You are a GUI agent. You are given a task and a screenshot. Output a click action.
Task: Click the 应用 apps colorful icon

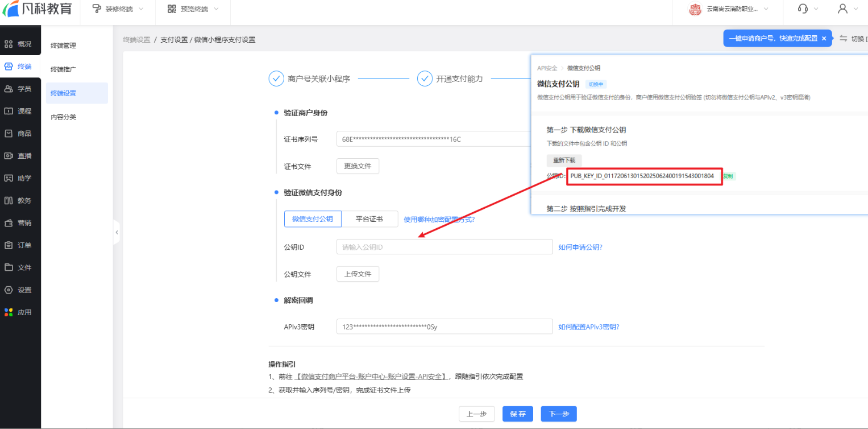tap(9, 312)
